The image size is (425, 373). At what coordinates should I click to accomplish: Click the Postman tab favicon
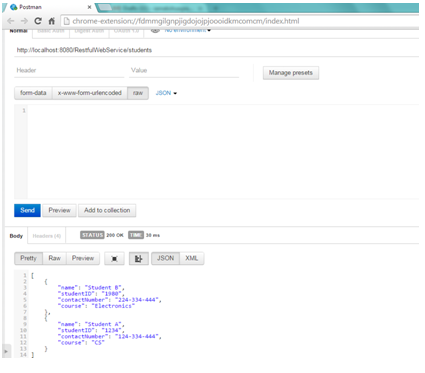pos(14,7)
